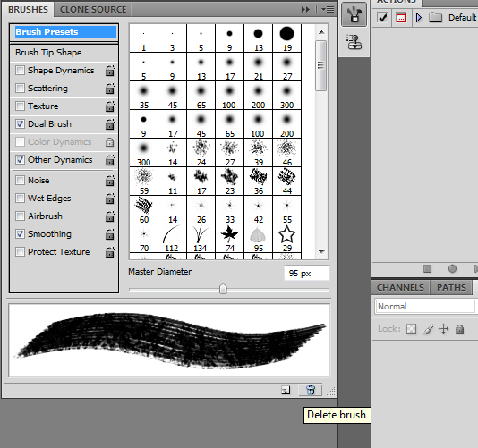Image resolution: width=478 pixels, height=448 pixels.
Task: Click the Create new brush icon
Action: click(x=286, y=390)
